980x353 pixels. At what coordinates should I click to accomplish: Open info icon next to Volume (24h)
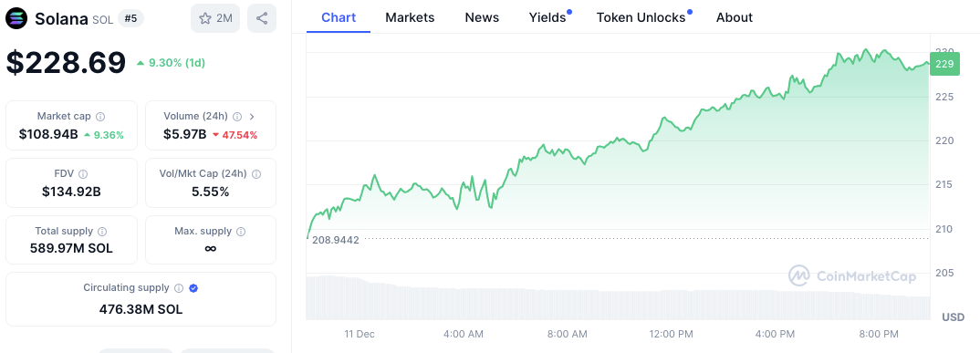[237, 116]
